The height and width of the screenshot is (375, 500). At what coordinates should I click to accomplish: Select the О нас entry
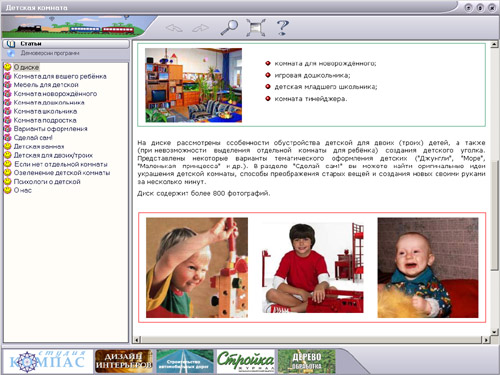[23, 190]
